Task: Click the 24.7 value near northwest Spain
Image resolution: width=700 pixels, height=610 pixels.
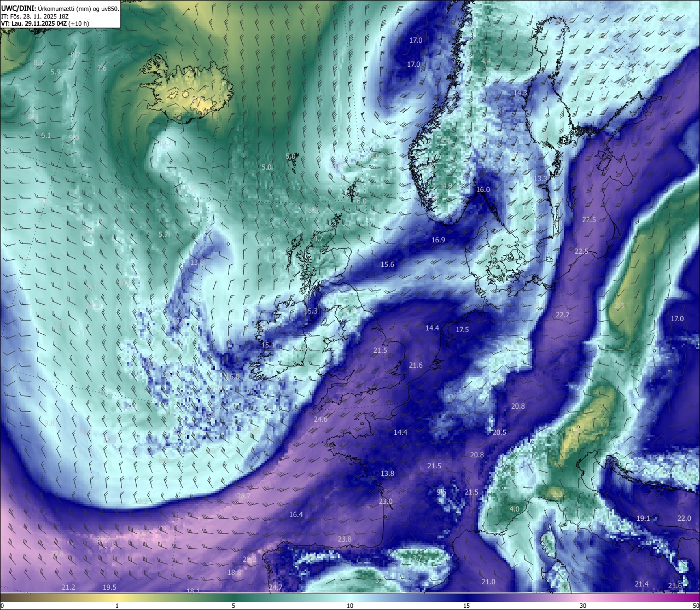Action: coord(276,588)
